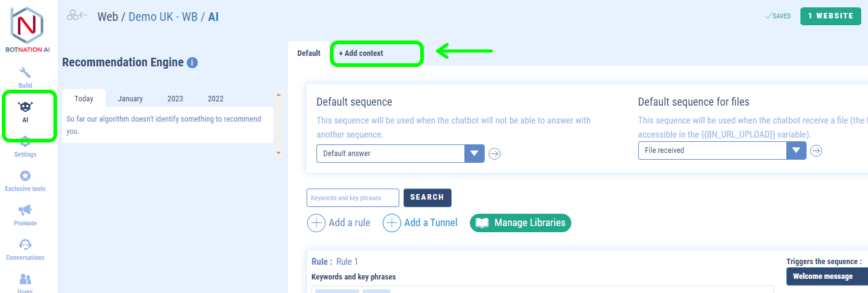Open the Build wrench icon
The height and width of the screenshot is (293, 868).
[x=25, y=72]
